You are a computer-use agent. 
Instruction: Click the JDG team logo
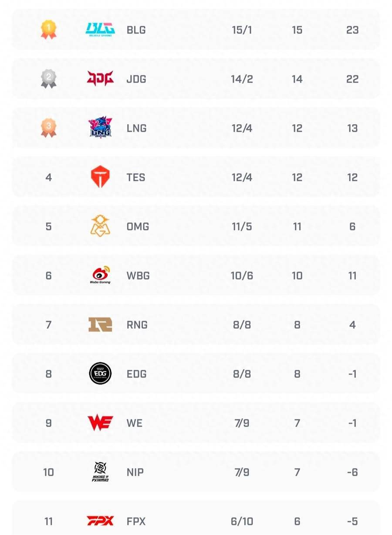tap(100, 78)
